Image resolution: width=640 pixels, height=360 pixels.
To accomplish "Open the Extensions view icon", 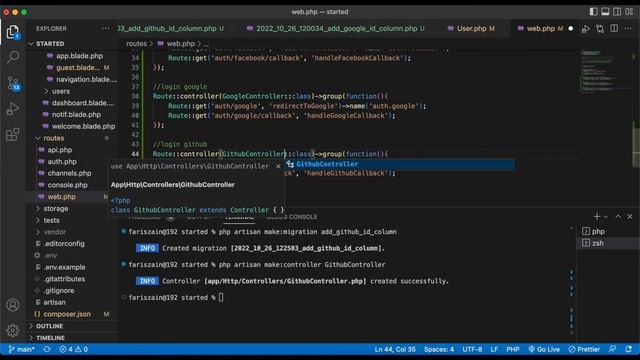I will [x=13, y=134].
